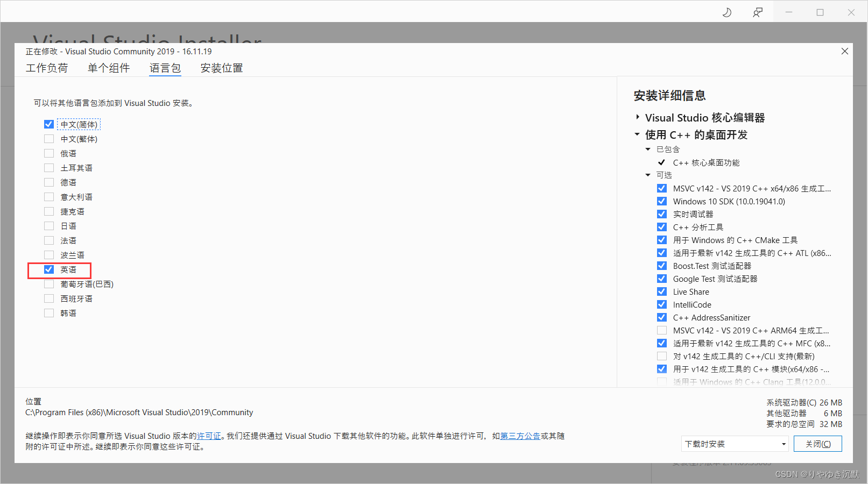Viewport: 868px width, 484px height.
Task: Collapse the 可选 section
Action: pyautogui.click(x=648, y=175)
